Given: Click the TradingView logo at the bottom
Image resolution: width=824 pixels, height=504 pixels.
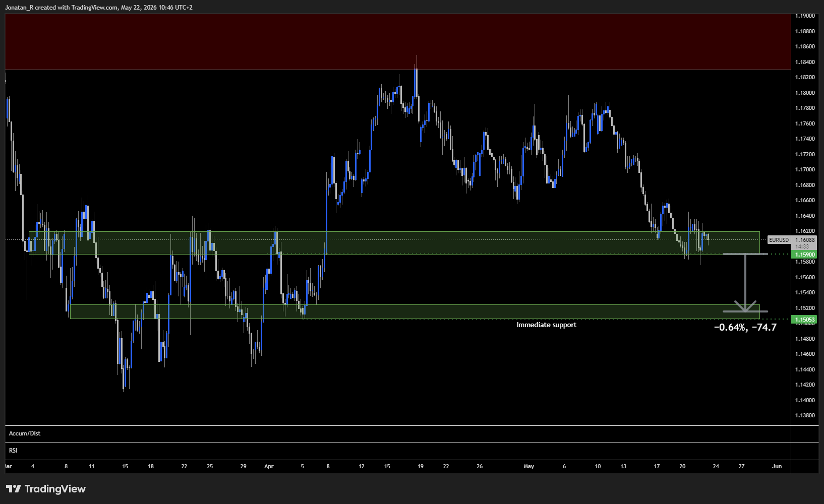Looking at the screenshot, I should 46,489.
